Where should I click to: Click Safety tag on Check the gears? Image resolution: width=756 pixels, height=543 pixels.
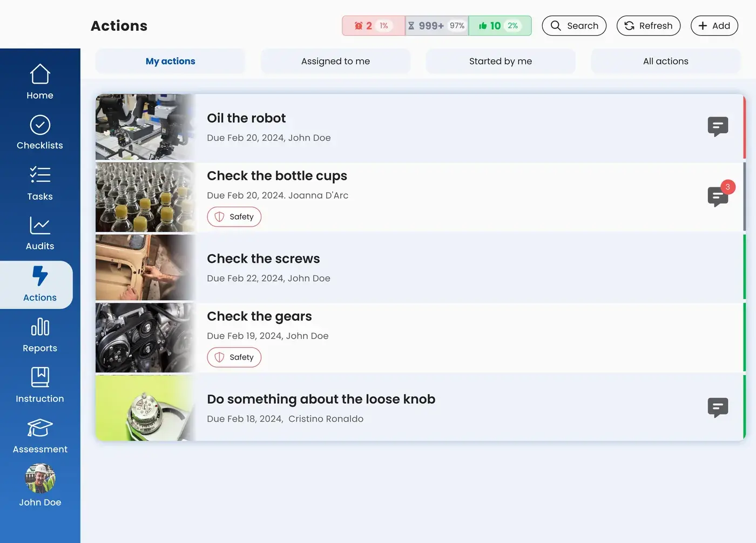point(234,357)
